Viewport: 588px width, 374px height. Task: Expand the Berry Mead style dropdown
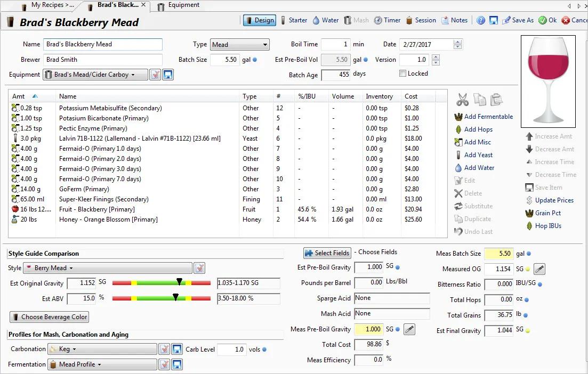click(x=101, y=268)
